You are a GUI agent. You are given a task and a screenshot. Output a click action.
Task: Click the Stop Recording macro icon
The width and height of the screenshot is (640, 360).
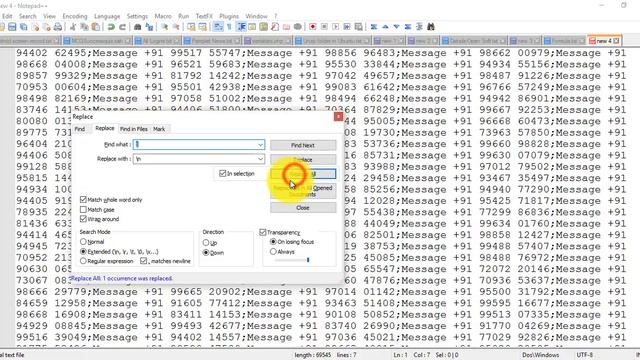tap(324, 27)
